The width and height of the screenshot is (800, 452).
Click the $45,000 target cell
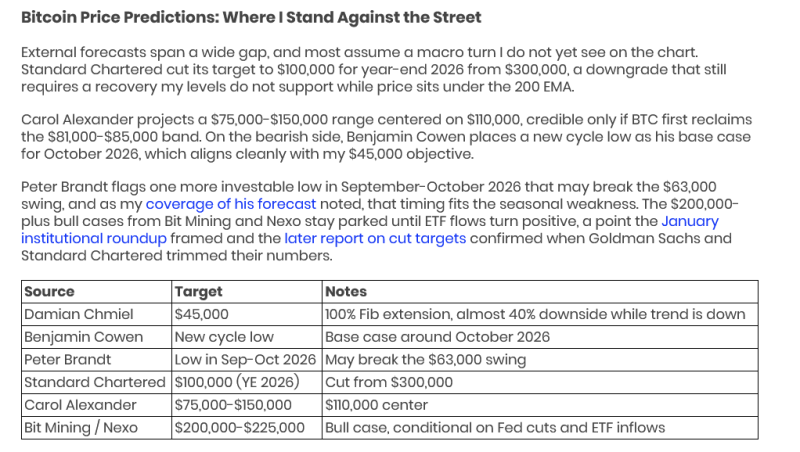tap(247, 314)
